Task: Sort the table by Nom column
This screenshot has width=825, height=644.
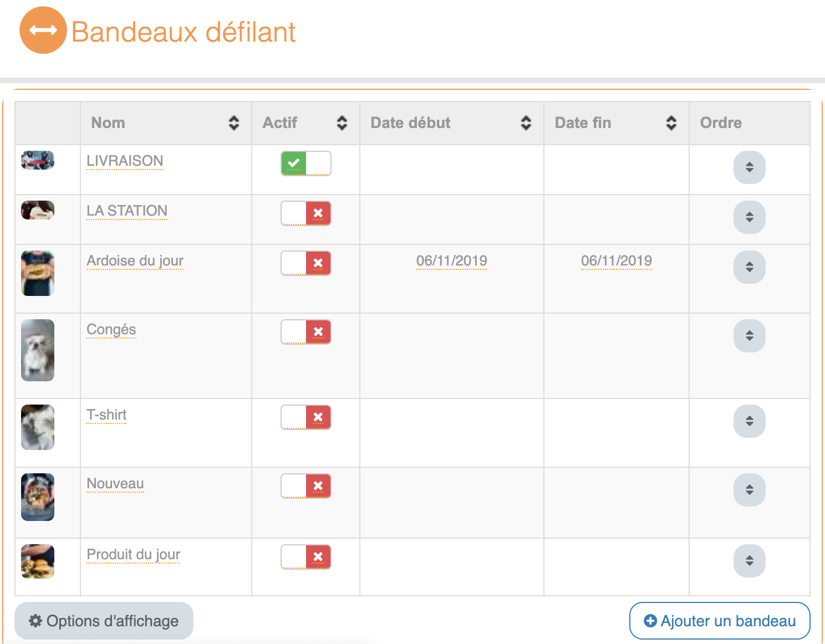Action: 233,123
